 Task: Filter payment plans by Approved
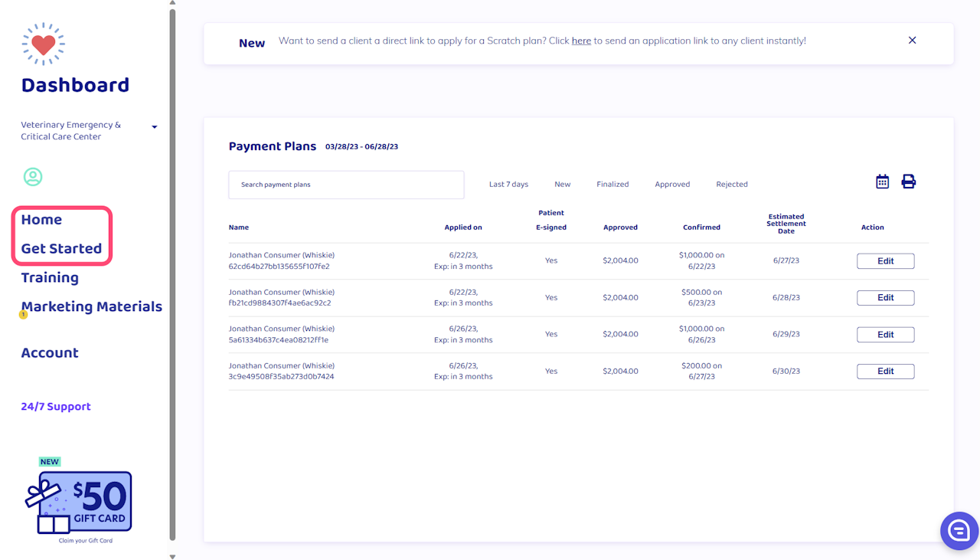tap(672, 185)
